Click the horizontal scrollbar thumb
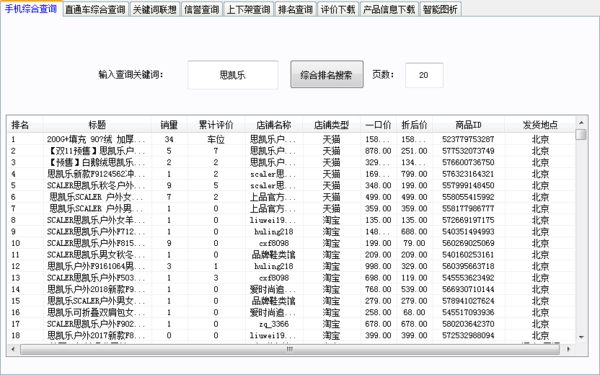Image resolution: width=600 pixels, height=375 pixels. coord(290,349)
